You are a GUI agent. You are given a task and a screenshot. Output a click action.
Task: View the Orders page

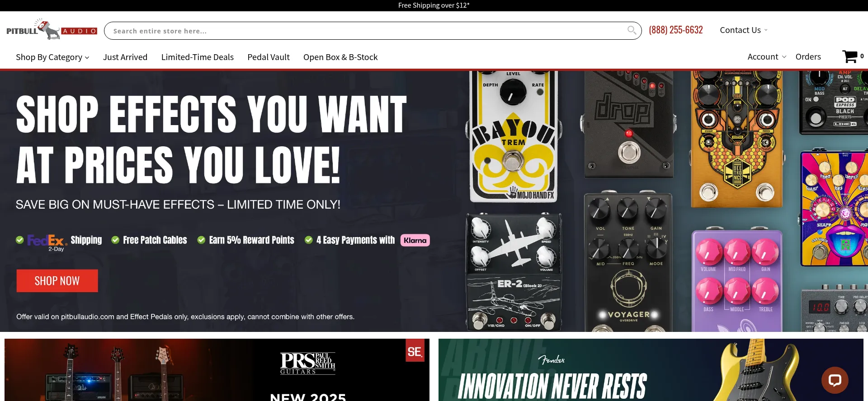pyautogui.click(x=808, y=56)
